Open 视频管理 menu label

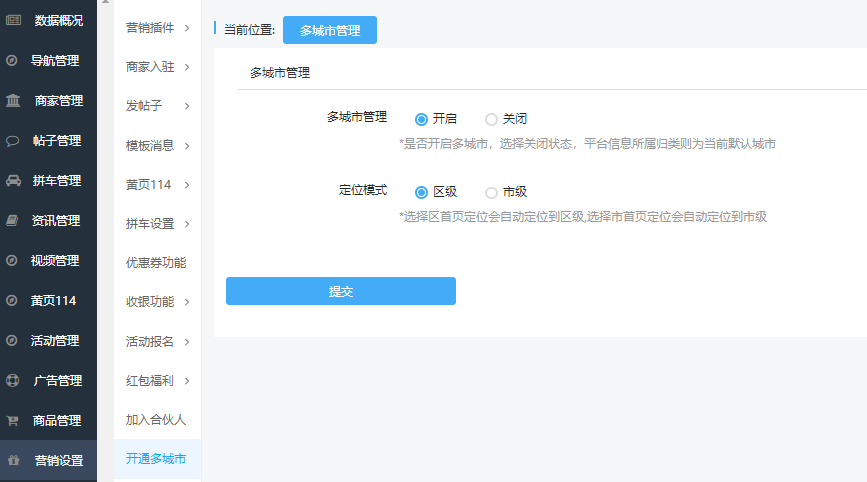(x=55, y=260)
